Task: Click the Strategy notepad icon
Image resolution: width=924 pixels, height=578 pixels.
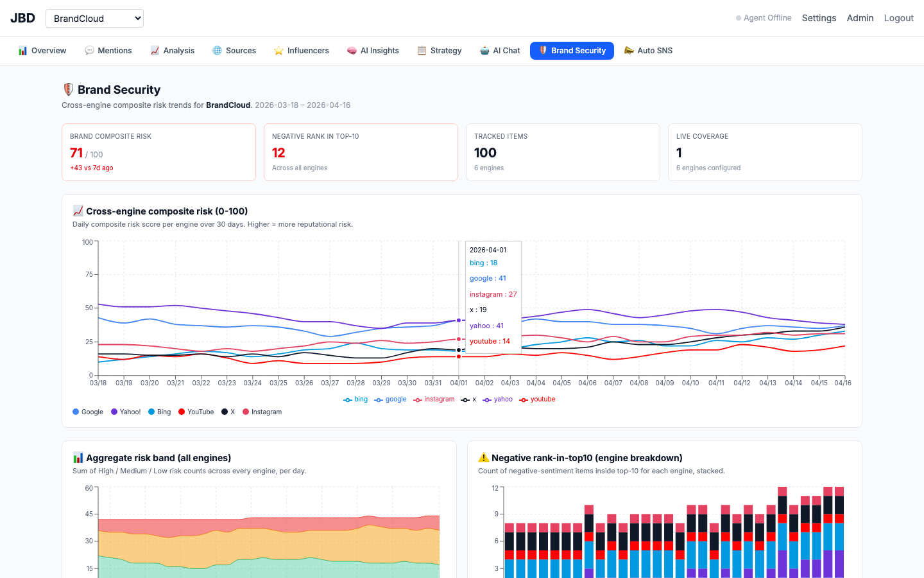Action: click(x=422, y=51)
